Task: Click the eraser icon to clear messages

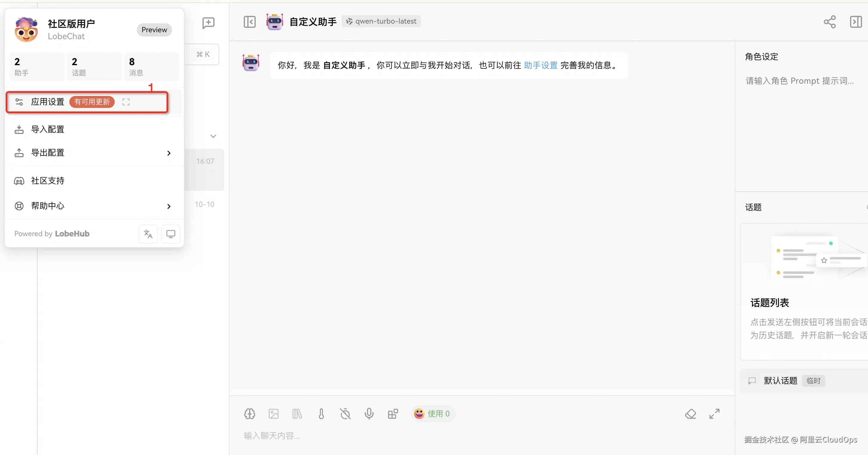Action: point(691,413)
